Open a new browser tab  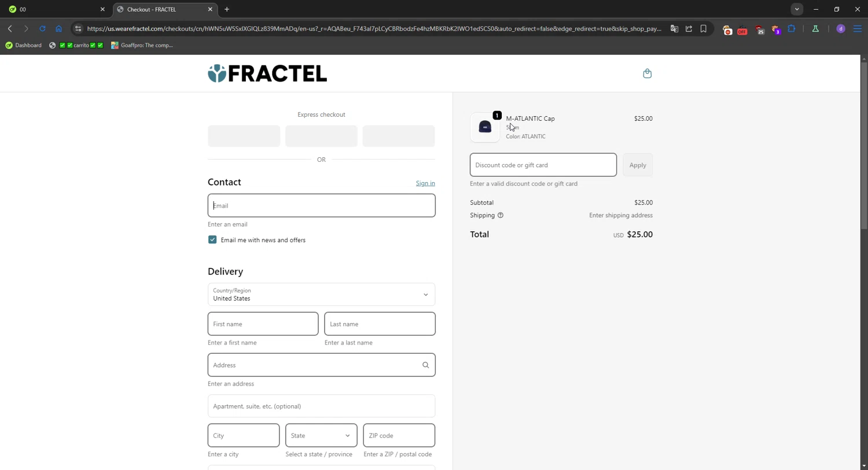tap(227, 9)
